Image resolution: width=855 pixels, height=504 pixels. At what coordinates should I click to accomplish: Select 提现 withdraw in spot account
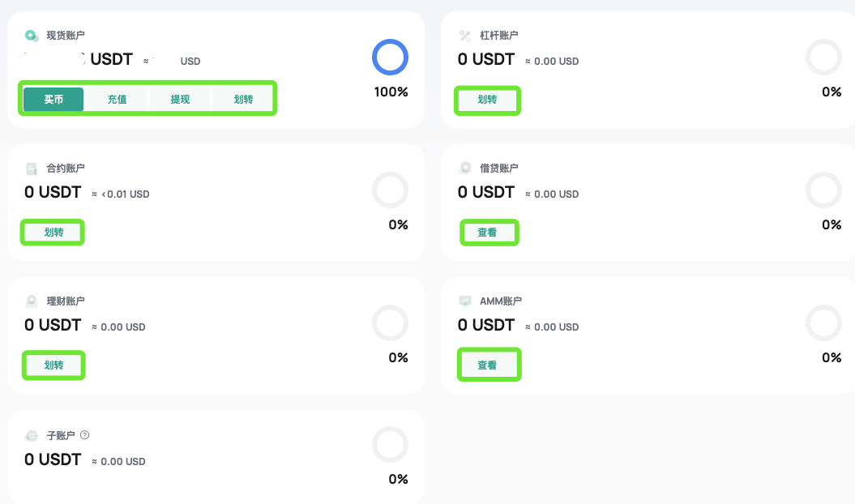click(x=180, y=100)
